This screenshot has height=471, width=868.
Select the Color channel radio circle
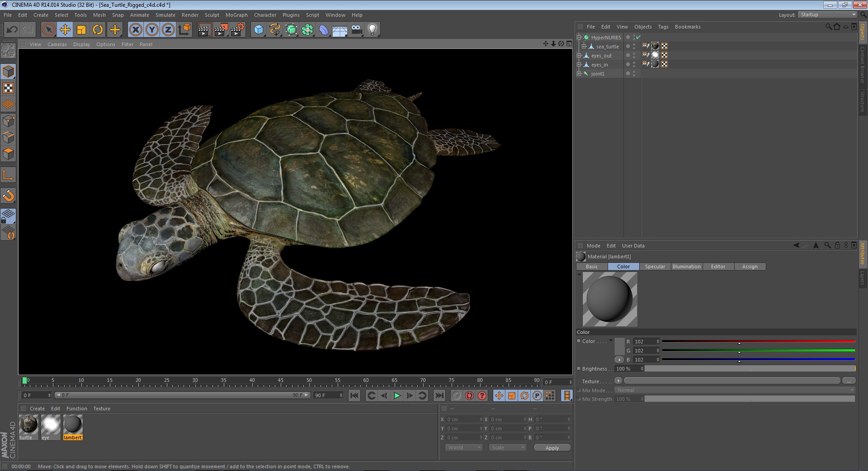coord(579,341)
